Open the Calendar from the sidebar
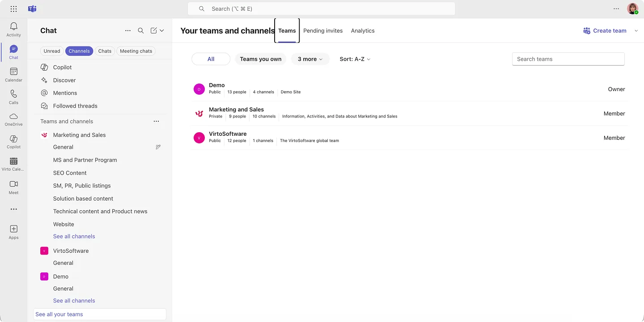The image size is (644, 322). click(x=13, y=74)
